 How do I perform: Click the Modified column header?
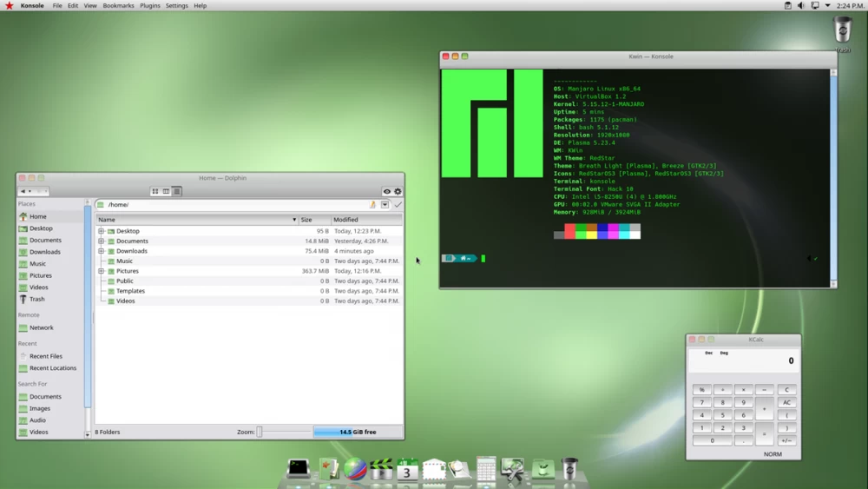pyautogui.click(x=366, y=219)
